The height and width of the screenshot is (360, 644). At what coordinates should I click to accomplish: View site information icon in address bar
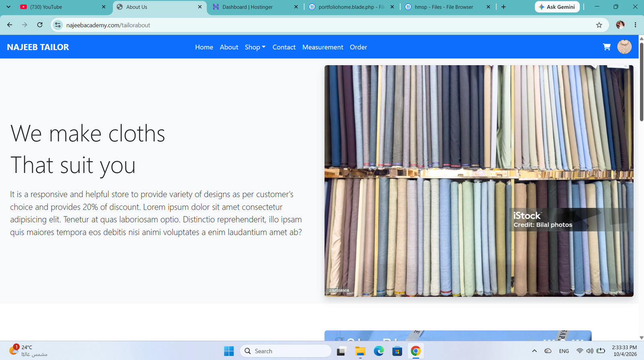click(58, 25)
